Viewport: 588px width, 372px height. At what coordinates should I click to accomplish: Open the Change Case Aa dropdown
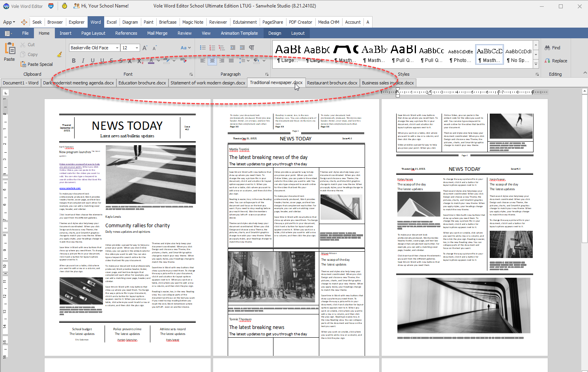click(x=185, y=48)
